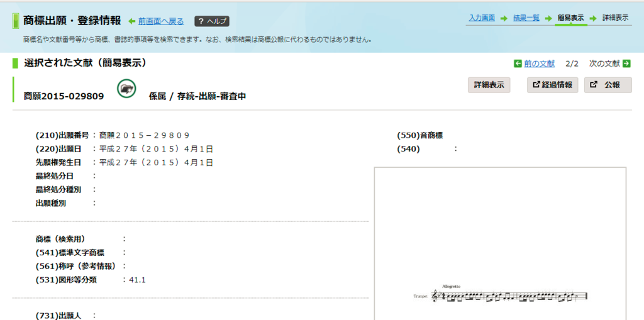Click the (561)称呼（参考情報） label
Image resolution: width=644 pixels, height=320 pixels.
77,266
